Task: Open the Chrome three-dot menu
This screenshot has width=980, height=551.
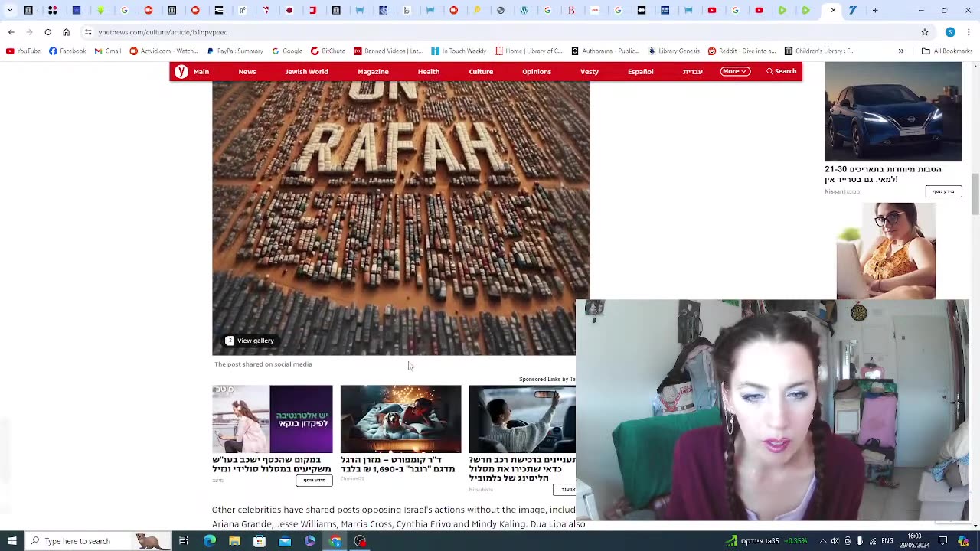Action: pyautogui.click(x=970, y=32)
